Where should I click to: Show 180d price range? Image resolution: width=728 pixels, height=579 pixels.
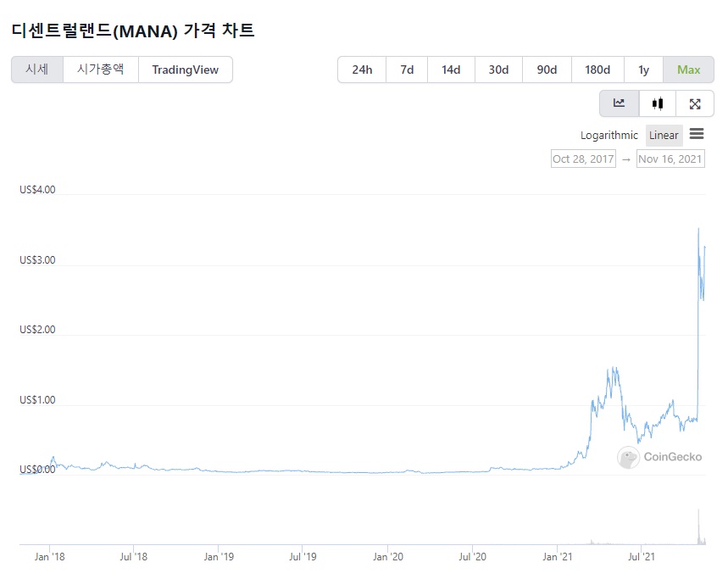point(597,70)
